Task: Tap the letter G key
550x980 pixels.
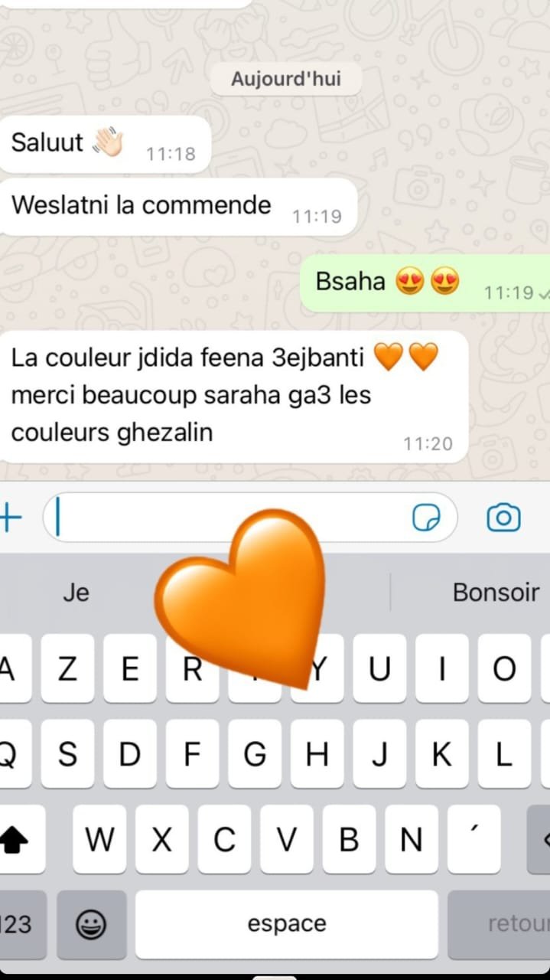Action: click(x=255, y=754)
